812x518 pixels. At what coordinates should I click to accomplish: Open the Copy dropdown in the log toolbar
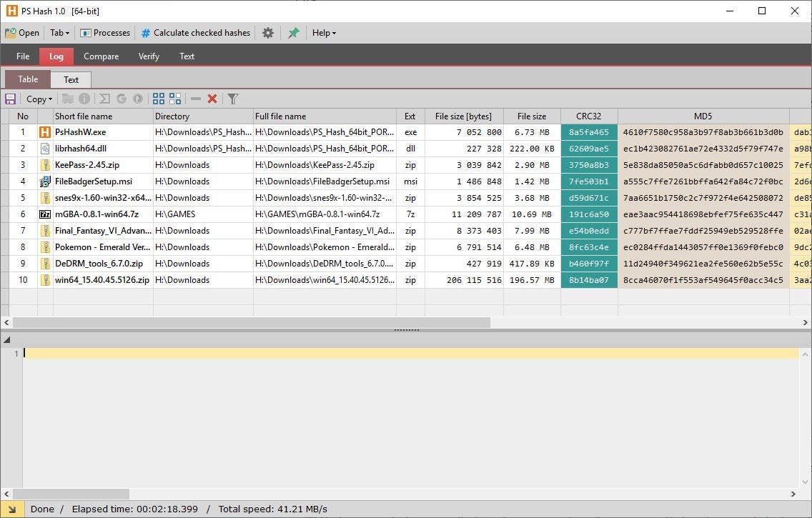(x=39, y=99)
